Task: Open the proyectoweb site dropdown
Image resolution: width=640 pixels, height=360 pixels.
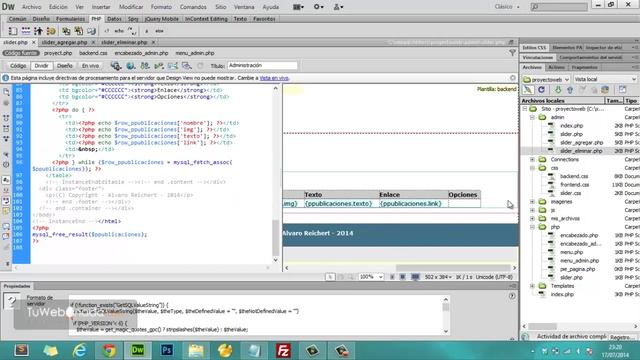Action: [x=546, y=79]
